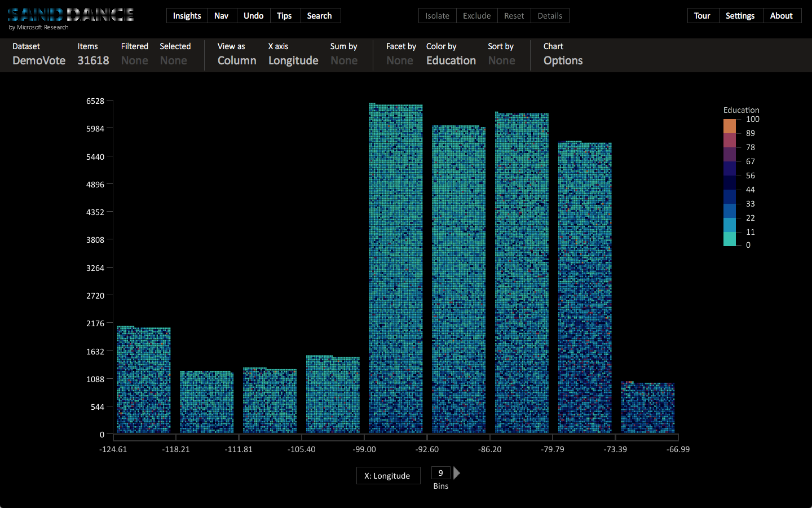This screenshot has width=812, height=508.
Task: Expand the Longitude X axis selector
Action: click(x=293, y=60)
